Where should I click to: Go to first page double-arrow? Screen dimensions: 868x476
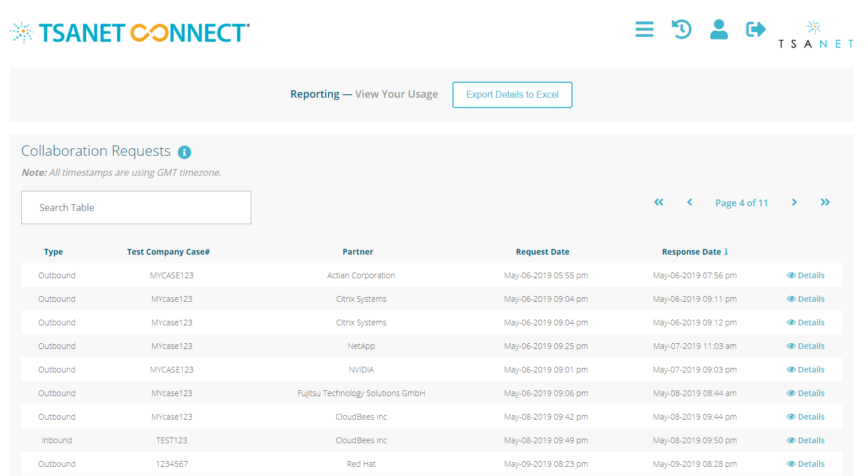[x=659, y=202]
